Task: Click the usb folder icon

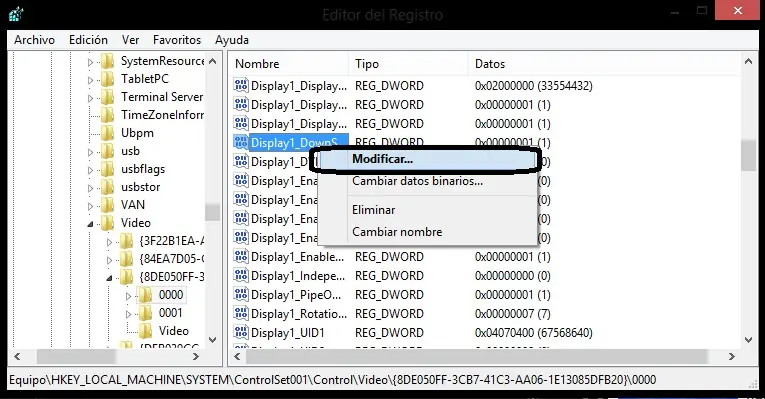Action: click(108, 151)
